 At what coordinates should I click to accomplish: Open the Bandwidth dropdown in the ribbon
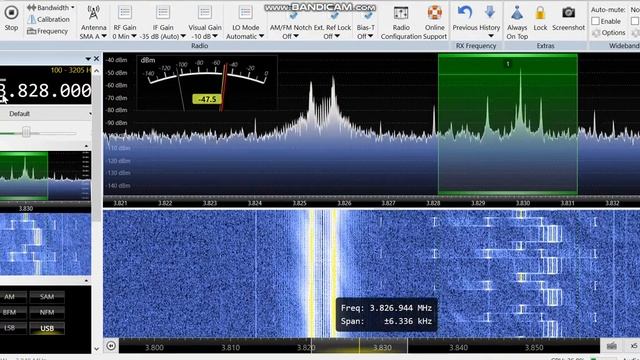51,7
